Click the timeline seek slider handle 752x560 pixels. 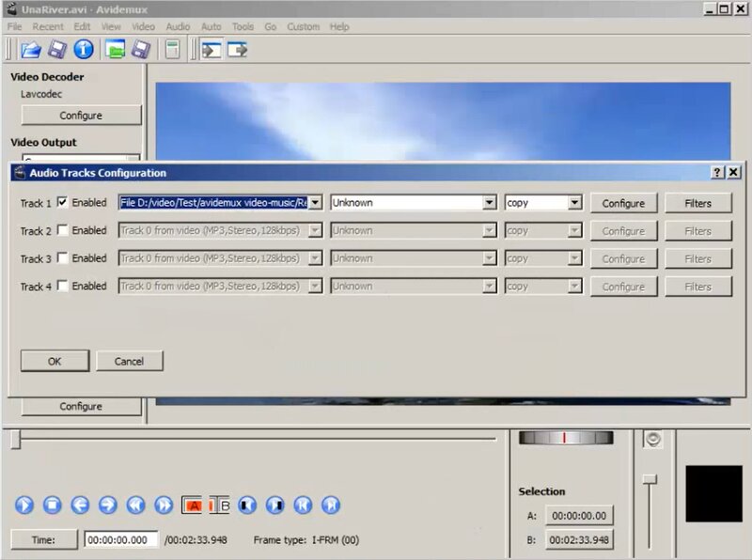tap(15, 440)
